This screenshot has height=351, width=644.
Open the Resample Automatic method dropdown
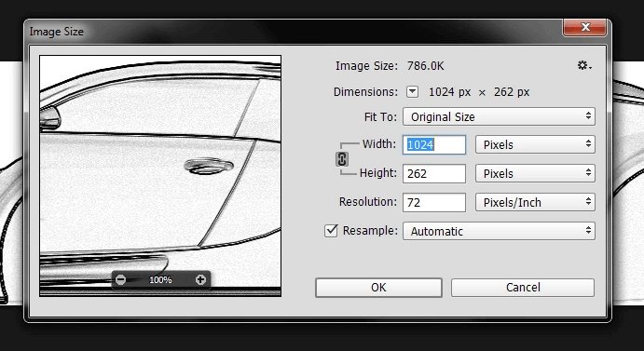(x=499, y=231)
